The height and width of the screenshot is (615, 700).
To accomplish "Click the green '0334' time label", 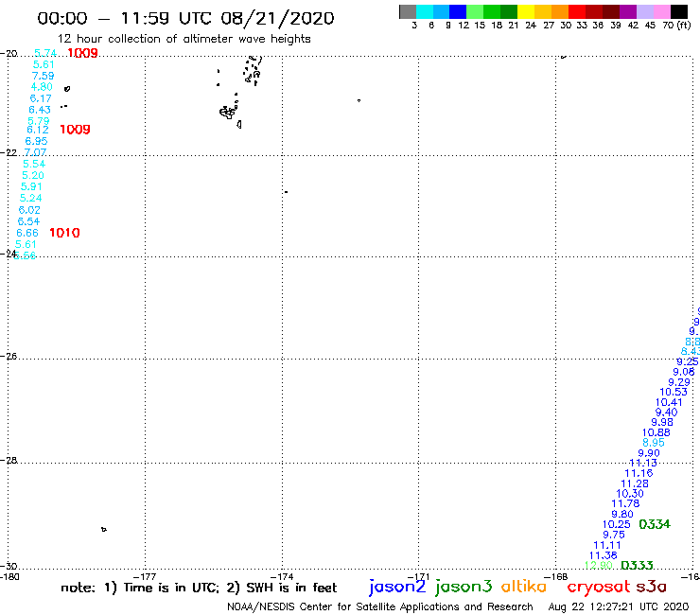I will (x=655, y=524).
